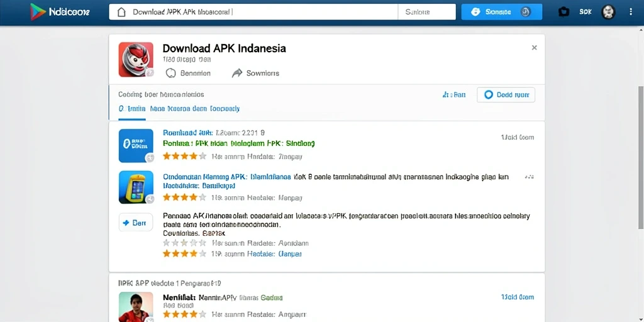The height and width of the screenshot is (322, 644).
Task: Click the star rating under the yellow phone result
Action: point(184,197)
